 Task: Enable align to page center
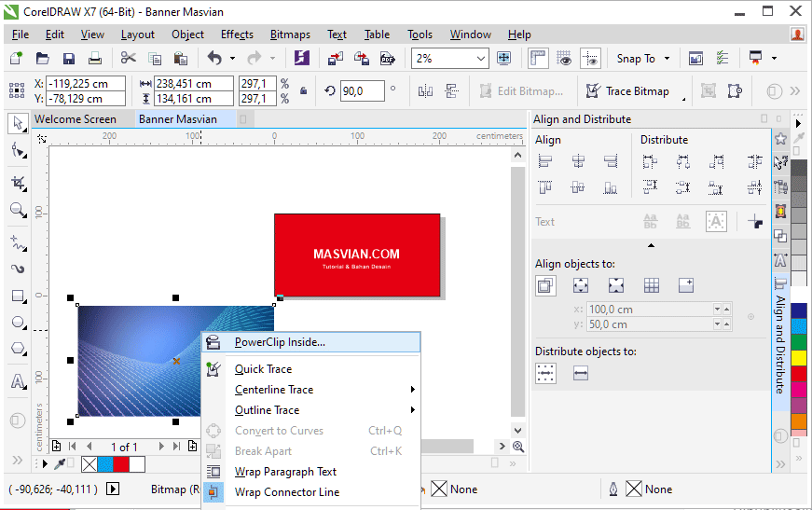616,286
